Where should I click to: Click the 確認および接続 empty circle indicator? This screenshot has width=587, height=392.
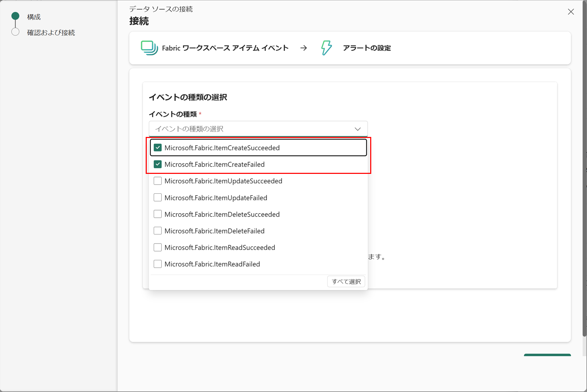point(15,32)
